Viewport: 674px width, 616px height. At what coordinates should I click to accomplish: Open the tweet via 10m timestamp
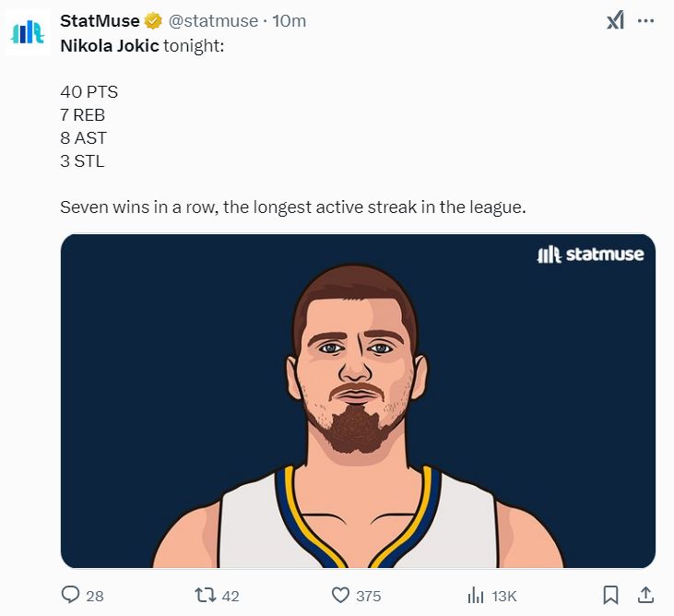click(x=290, y=21)
